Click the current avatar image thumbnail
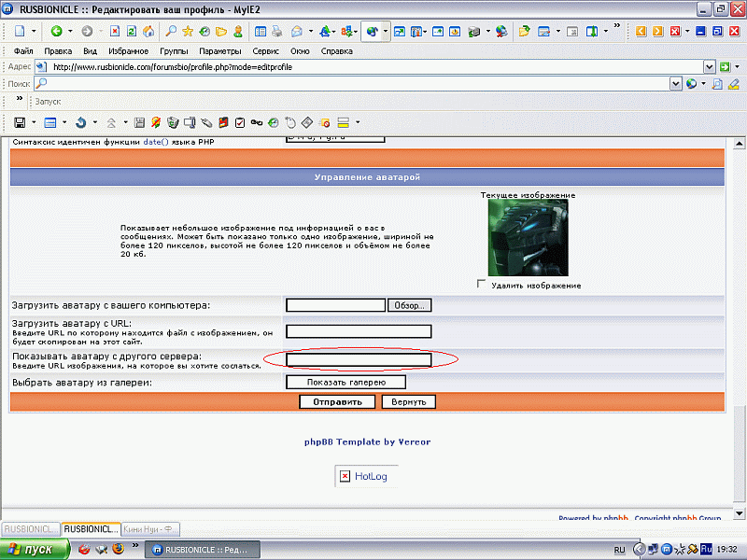 pos(528,238)
